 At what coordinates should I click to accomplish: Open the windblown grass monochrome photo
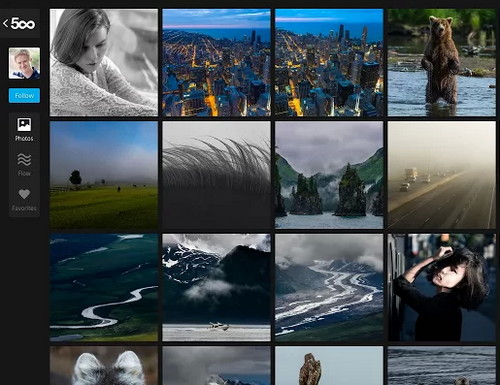[x=216, y=175]
